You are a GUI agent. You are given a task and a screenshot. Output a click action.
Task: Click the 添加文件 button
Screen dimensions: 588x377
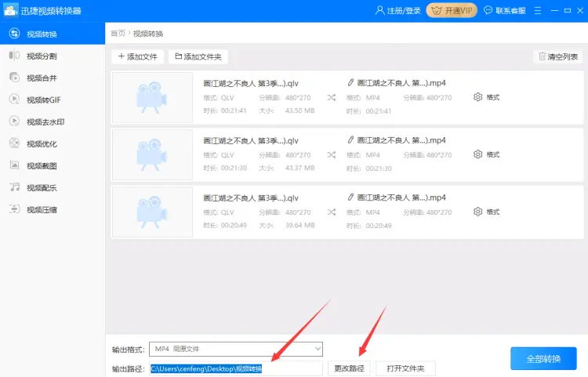[138, 56]
